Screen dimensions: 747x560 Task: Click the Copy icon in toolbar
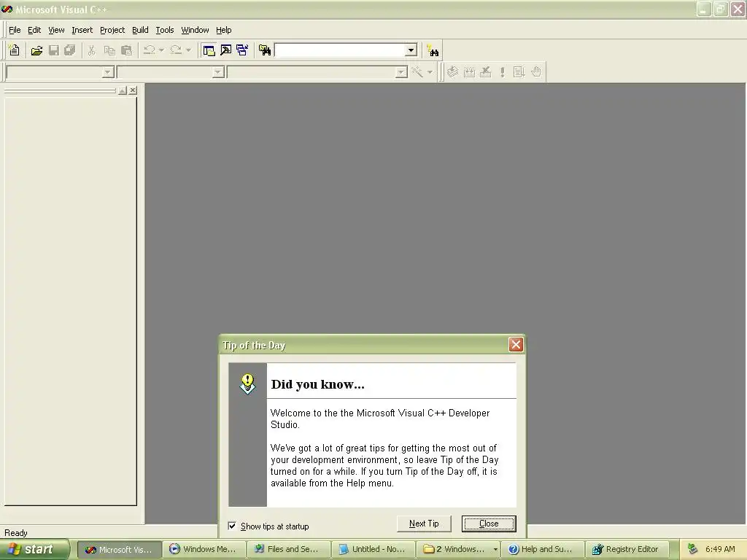click(x=109, y=50)
